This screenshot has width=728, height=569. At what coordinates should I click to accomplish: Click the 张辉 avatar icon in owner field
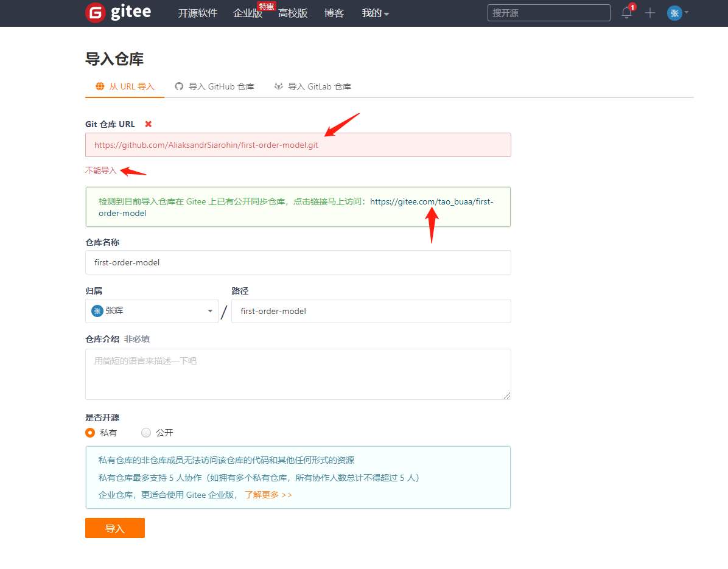tap(97, 311)
